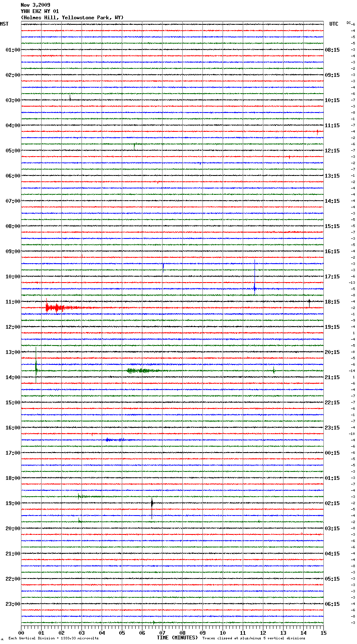Screen dimensions: 357x644
Task: Select the 21:00 MST time label
Action: click(x=13, y=554)
